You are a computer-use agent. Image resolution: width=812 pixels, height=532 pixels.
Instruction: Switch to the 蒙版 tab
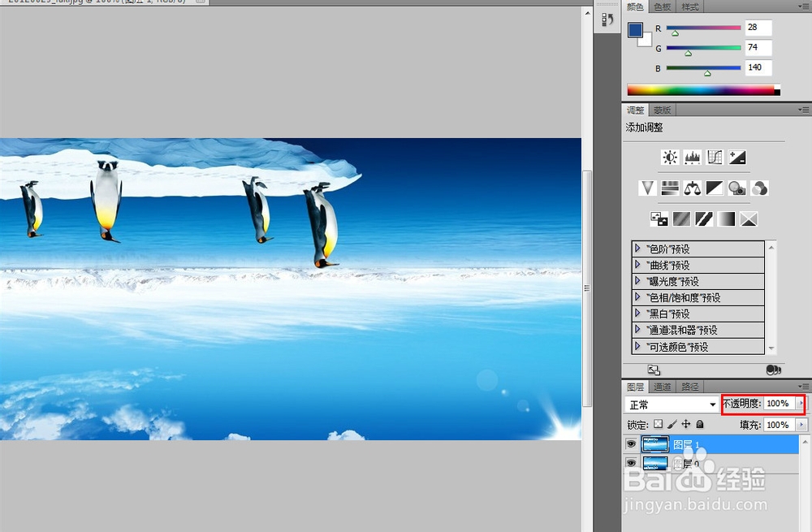tap(663, 110)
